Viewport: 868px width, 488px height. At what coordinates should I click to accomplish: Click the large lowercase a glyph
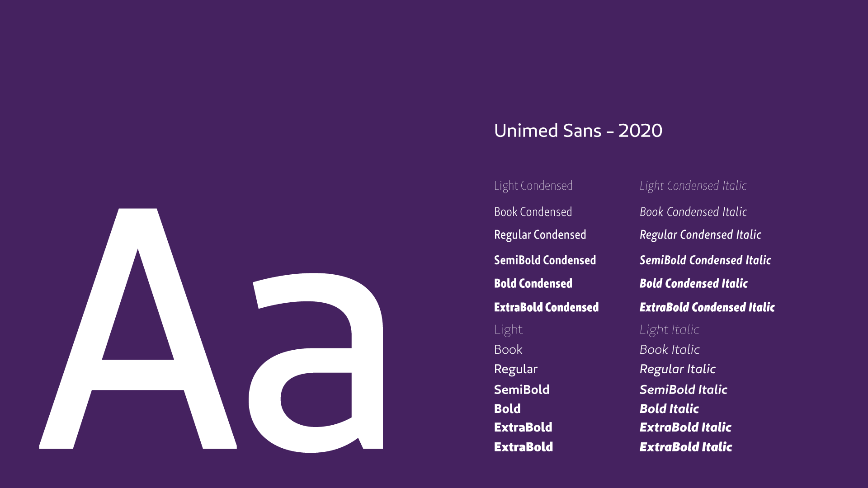[x=316, y=363]
